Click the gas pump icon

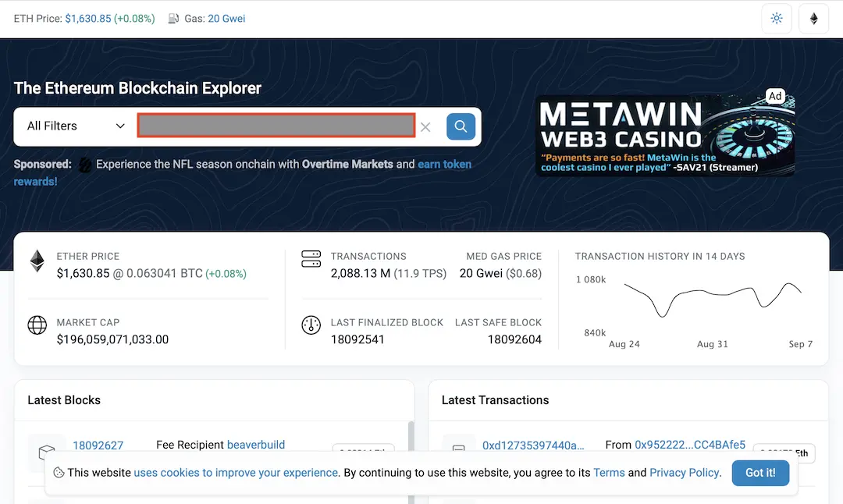point(173,19)
